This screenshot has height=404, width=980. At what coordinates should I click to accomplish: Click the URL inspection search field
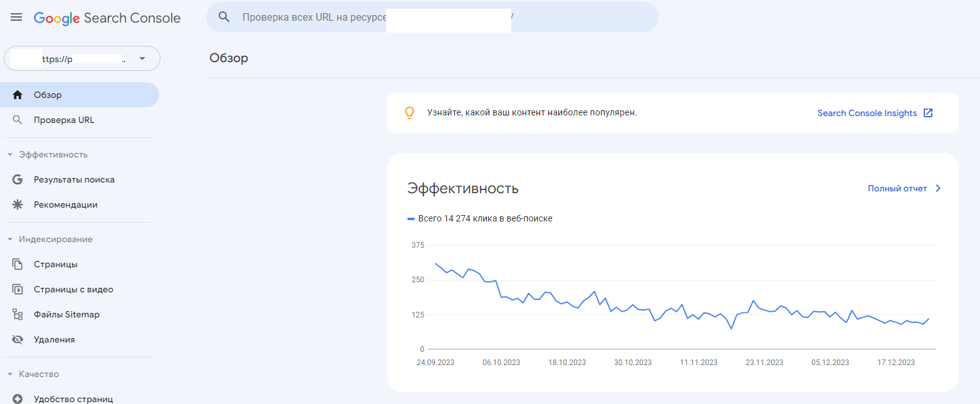tap(432, 17)
